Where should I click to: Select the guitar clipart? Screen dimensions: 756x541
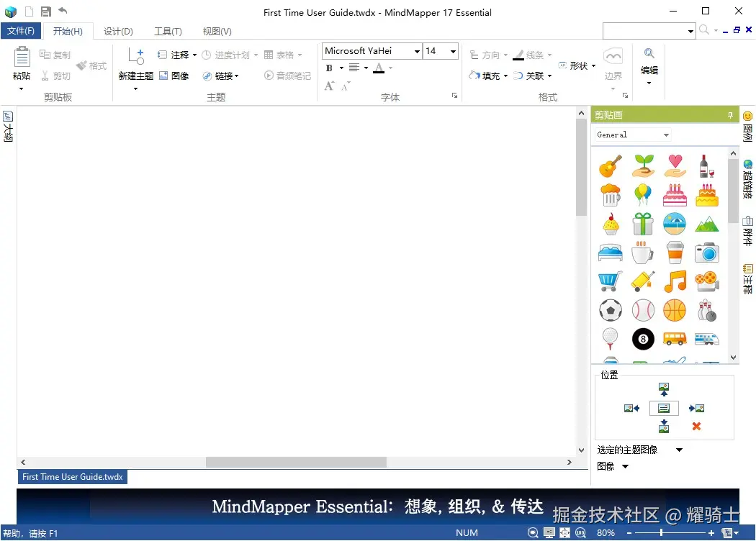[x=611, y=166]
